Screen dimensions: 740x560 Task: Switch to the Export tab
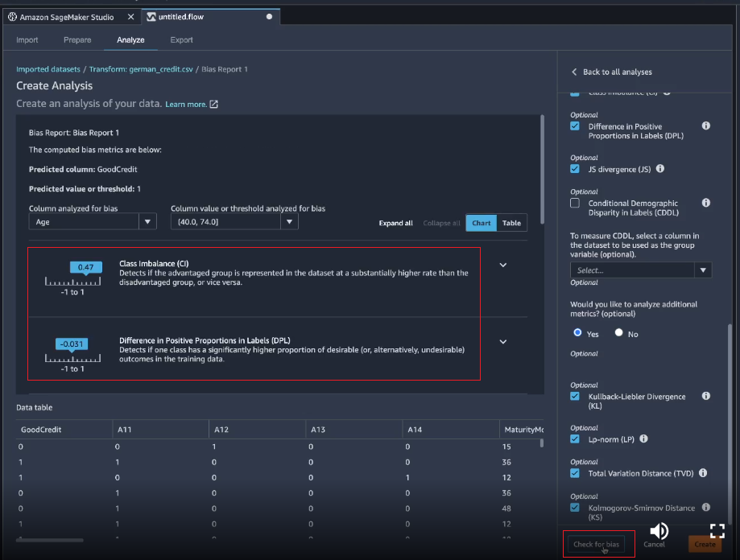click(181, 39)
